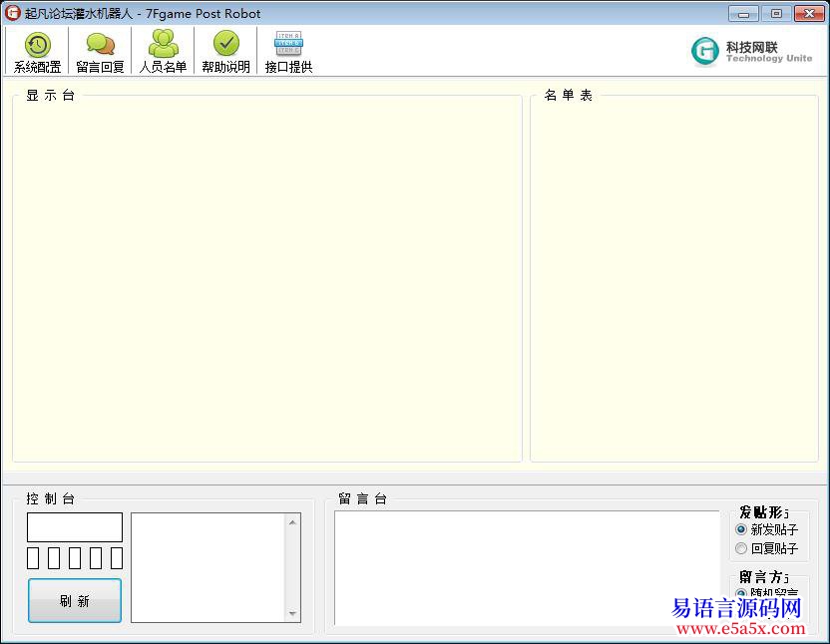Image resolution: width=830 pixels, height=644 pixels.
Task: Choose the 回复贴子 radio option
Action: click(x=741, y=548)
